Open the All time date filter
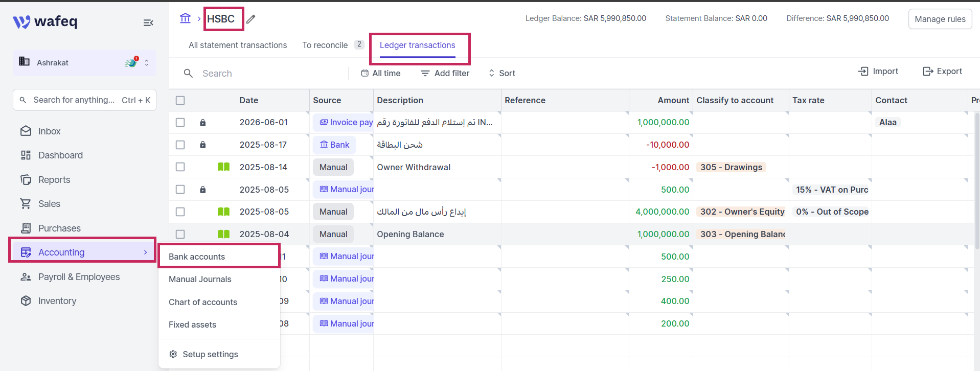This screenshot has height=371, width=980. 380,74
